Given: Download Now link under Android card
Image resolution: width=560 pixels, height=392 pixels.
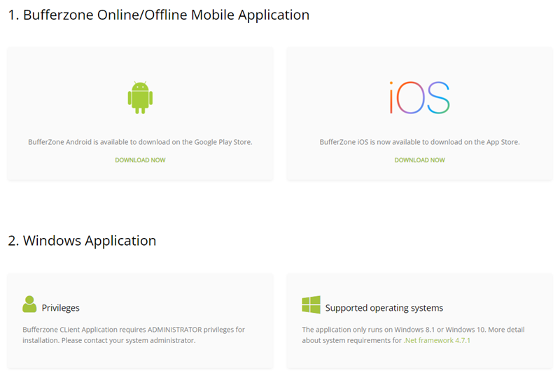Looking at the screenshot, I should pyautogui.click(x=140, y=160).
